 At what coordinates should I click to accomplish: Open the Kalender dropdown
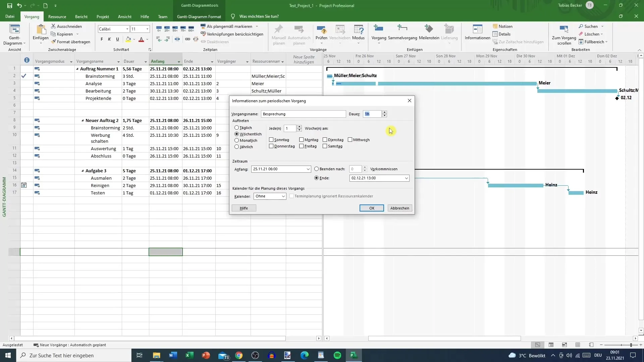[283, 196]
